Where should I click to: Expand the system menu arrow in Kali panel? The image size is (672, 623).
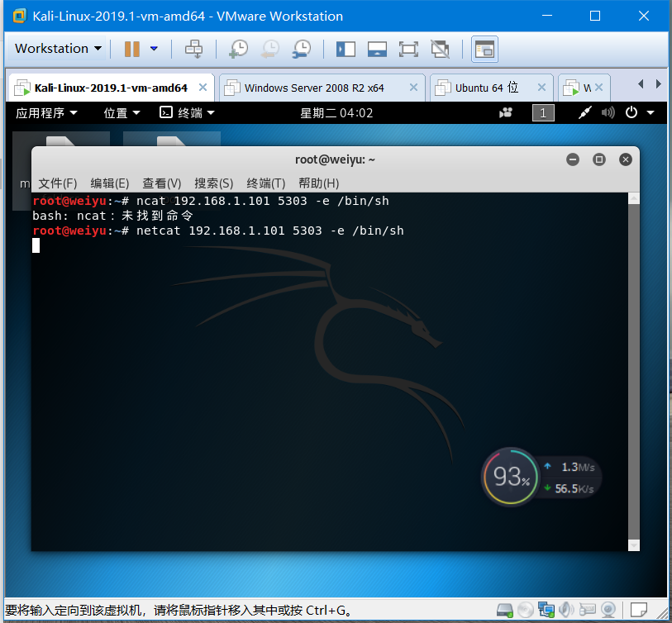(x=651, y=113)
